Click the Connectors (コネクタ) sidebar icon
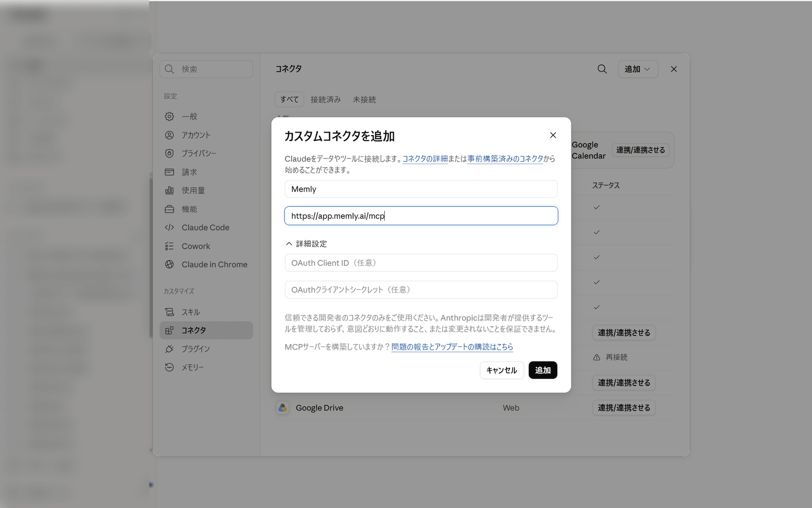Image resolution: width=812 pixels, height=508 pixels. 170,330
